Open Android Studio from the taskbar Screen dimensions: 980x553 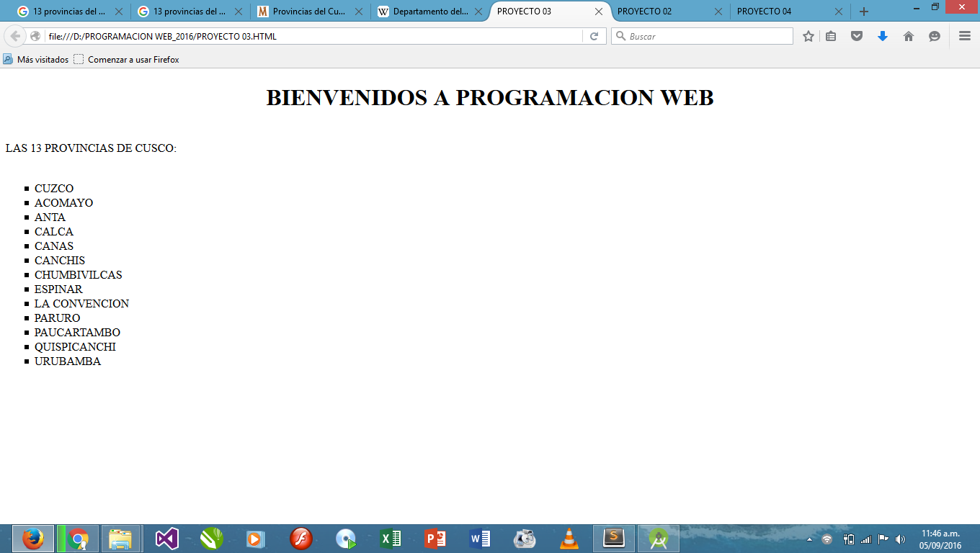pyautogui.click(x=658, y=538)
